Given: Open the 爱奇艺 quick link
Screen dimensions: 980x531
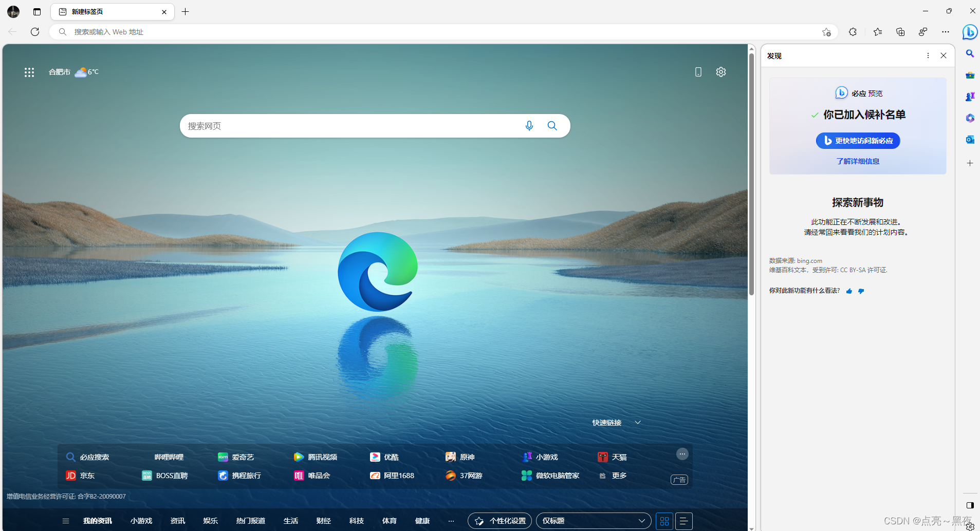Looking at the screenshot, I should point(236,457).
